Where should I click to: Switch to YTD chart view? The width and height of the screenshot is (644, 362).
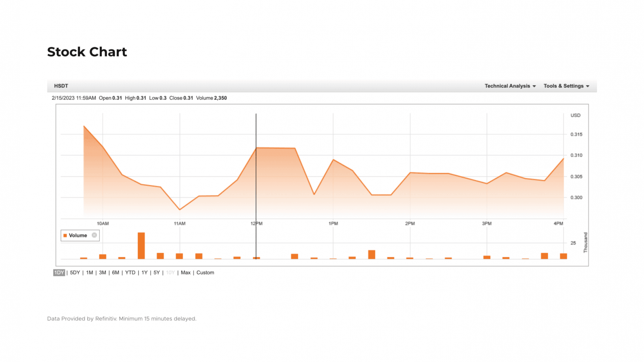coord(130,273)
